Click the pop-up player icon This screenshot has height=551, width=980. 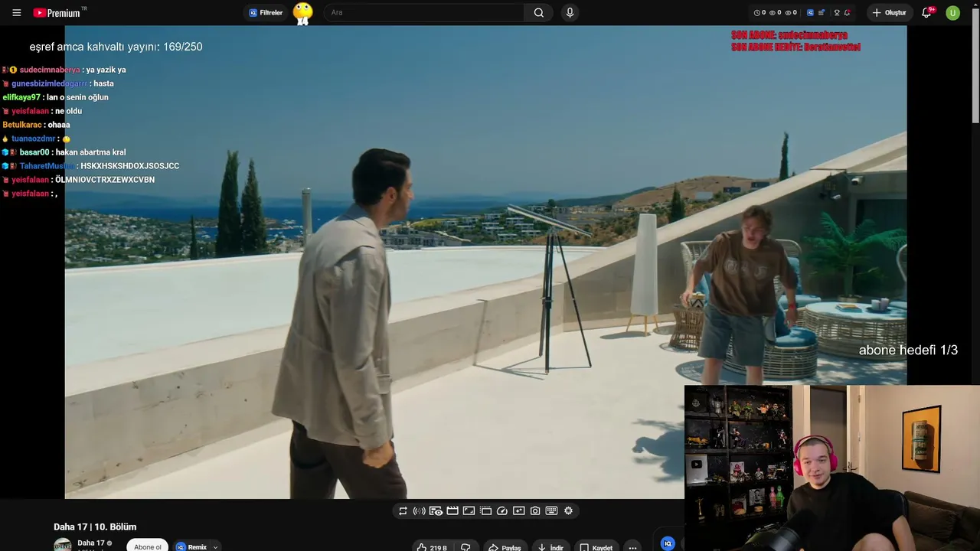point(485,511)
